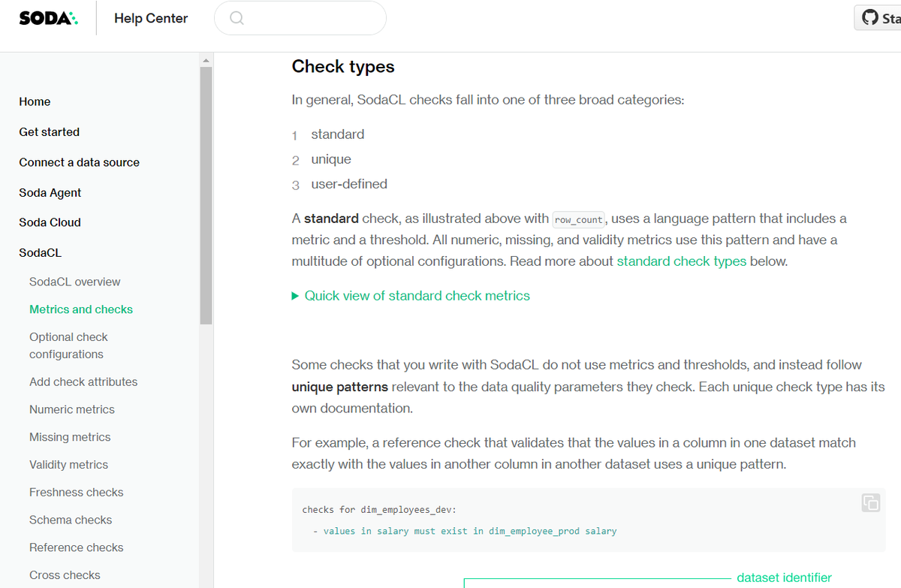Screen dimensions: 901x588
Task: Copy the code block with the copy icon
Action: click(x=871, y=503)
